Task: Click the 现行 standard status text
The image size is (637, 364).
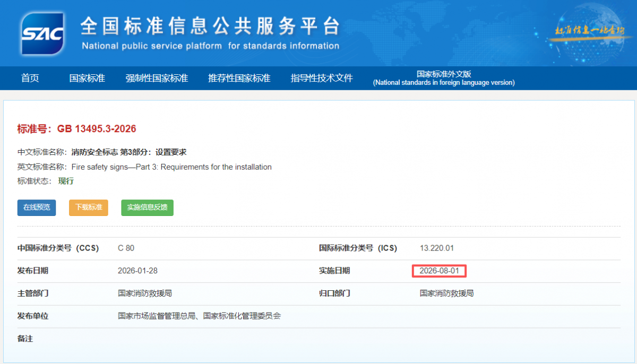Action: [x=66, y=181]
